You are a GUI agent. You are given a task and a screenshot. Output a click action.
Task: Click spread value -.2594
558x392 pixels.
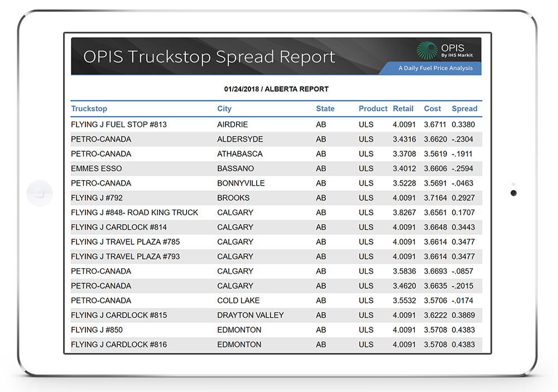tap(462, 168)
